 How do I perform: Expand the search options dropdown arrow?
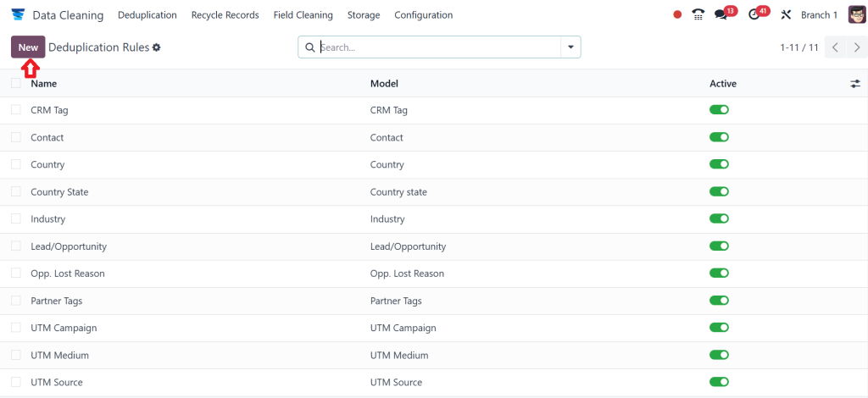(x=570, y=47)
